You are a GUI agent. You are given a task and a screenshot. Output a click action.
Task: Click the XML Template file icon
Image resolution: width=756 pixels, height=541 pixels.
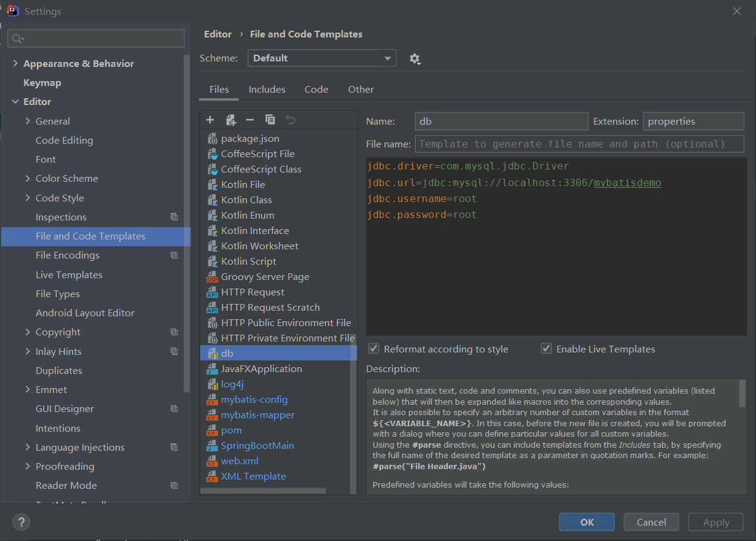212,477
